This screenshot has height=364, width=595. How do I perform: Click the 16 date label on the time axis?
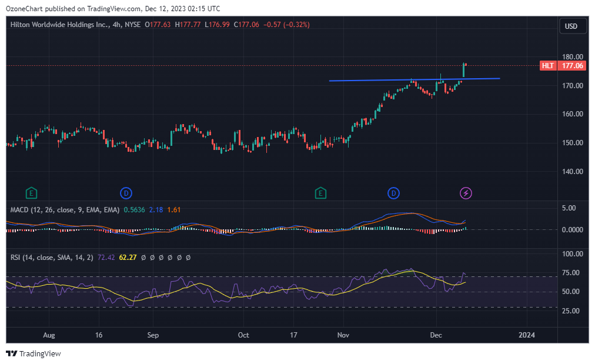pyautogui.click(x=99, y=335)
